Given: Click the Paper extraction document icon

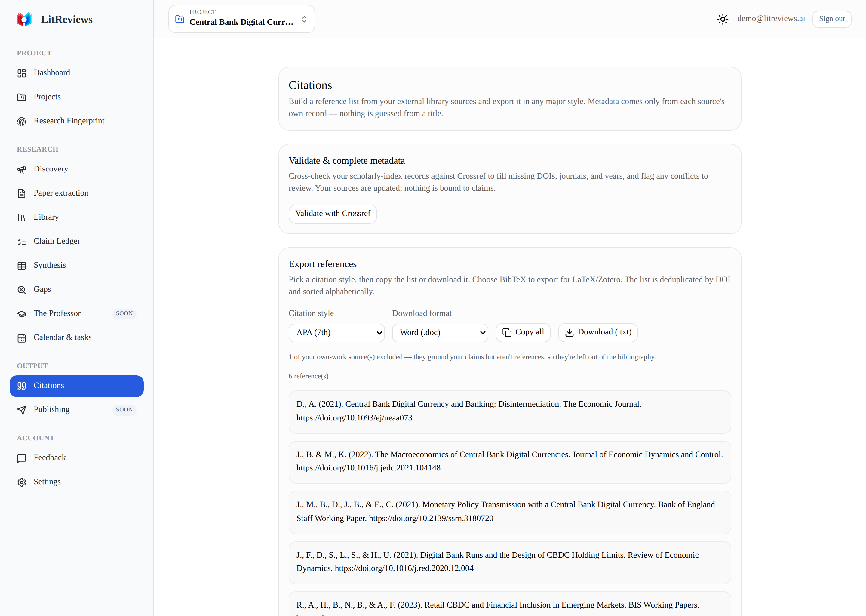Looking at the screenshot, I should pos(22,193).
